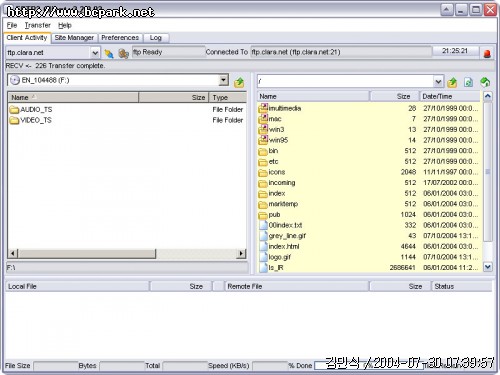The height and width of the screenshot is (375, 500).
Task: Click the icons folder icon
Action: point(263,172)
